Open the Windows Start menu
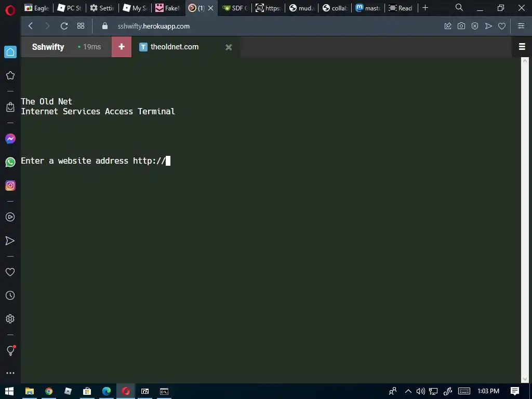532x399 pixels. tap(9, 391)
